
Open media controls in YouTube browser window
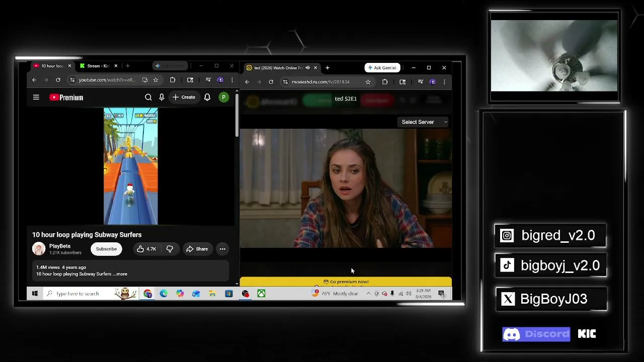coord(208,80)
